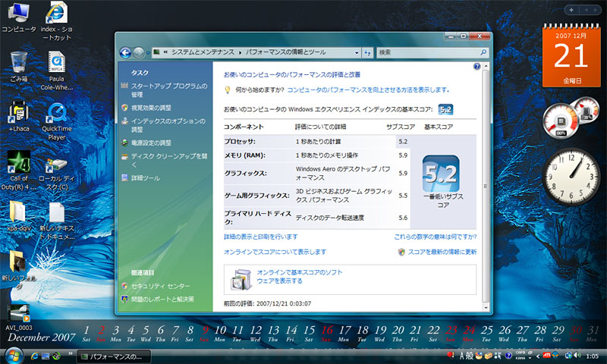
Task: Click the 5.2 base score badge
Action: click(x=445, y=109)
